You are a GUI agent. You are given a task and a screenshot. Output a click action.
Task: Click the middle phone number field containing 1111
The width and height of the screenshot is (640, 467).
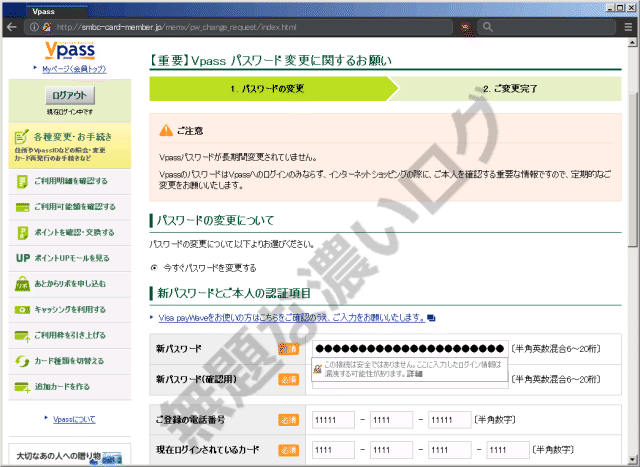click(x=391, y=420)
